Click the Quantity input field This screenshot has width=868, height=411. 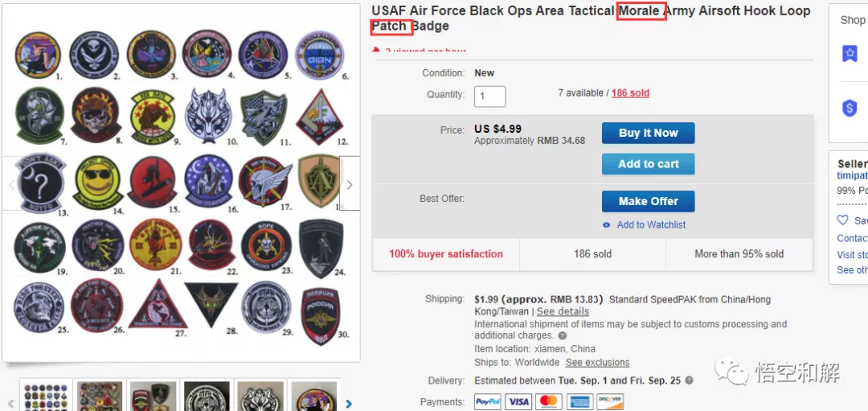point(490,97)
